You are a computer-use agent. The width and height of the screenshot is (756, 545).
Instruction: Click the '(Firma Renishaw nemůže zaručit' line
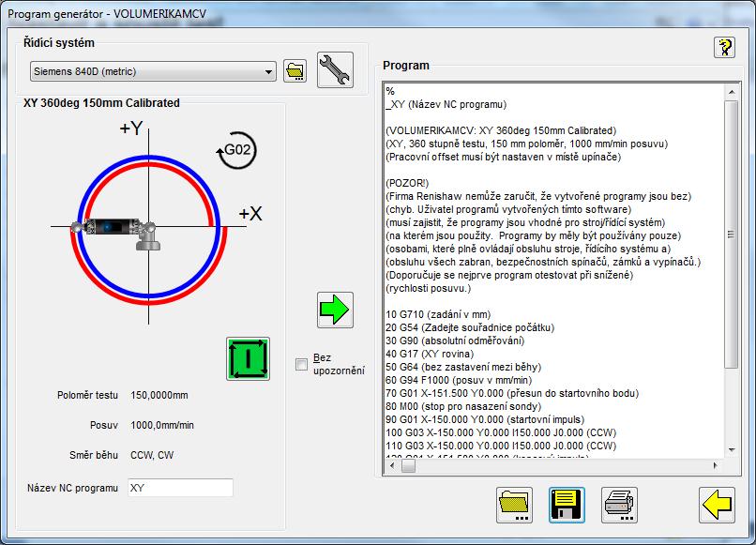click(x=539, y=196)
